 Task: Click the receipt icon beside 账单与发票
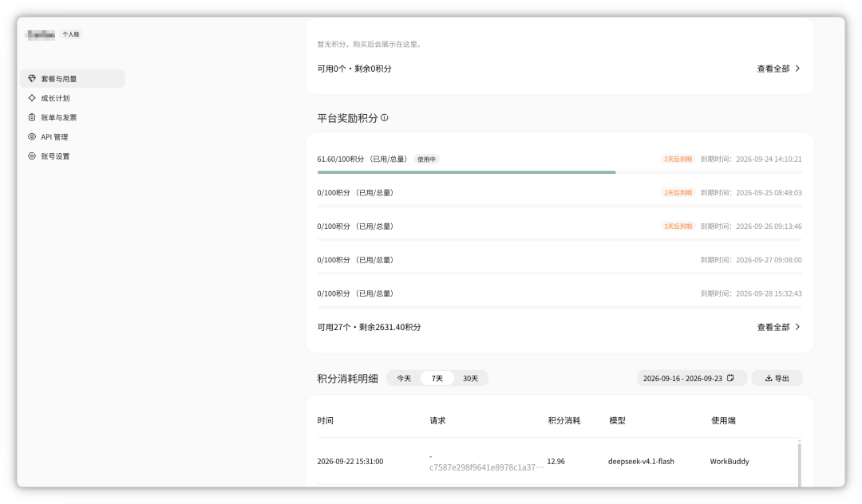coord(32,117)
